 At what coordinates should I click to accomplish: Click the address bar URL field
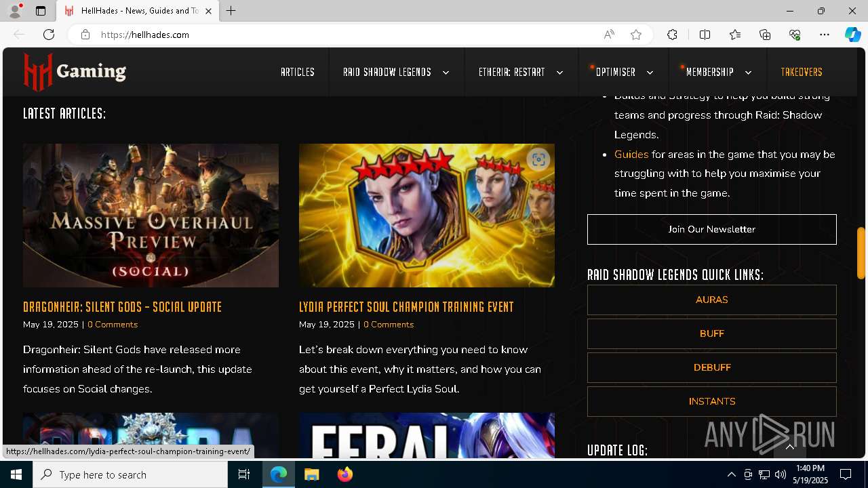point(346,35)
